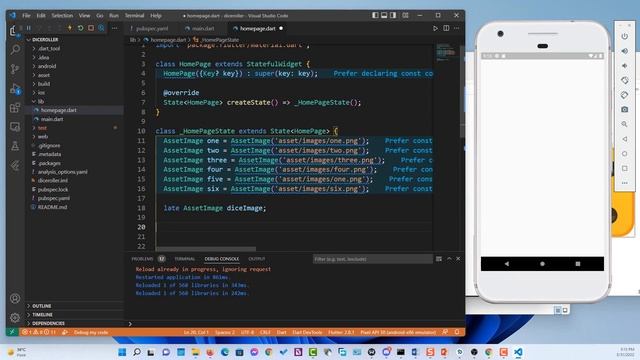Switch to the TERMINAL panel tab

(184, 259)
